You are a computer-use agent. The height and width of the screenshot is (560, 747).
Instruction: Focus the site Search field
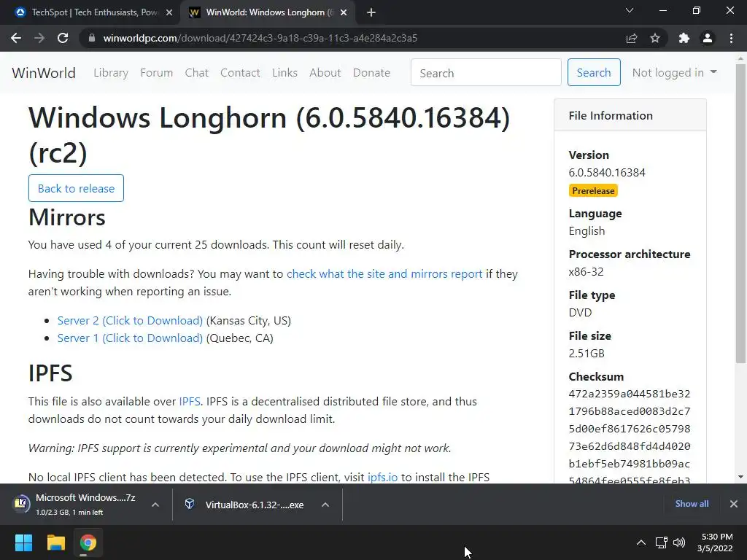486,72
